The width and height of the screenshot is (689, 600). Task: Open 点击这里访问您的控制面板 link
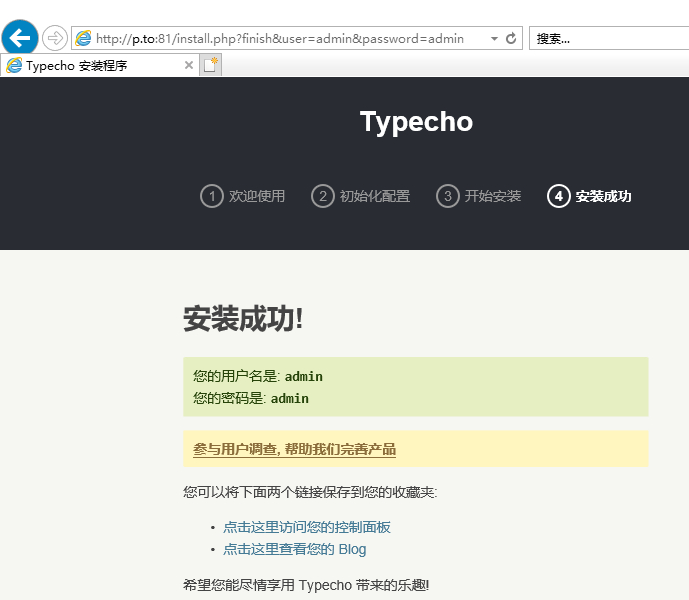307,527
